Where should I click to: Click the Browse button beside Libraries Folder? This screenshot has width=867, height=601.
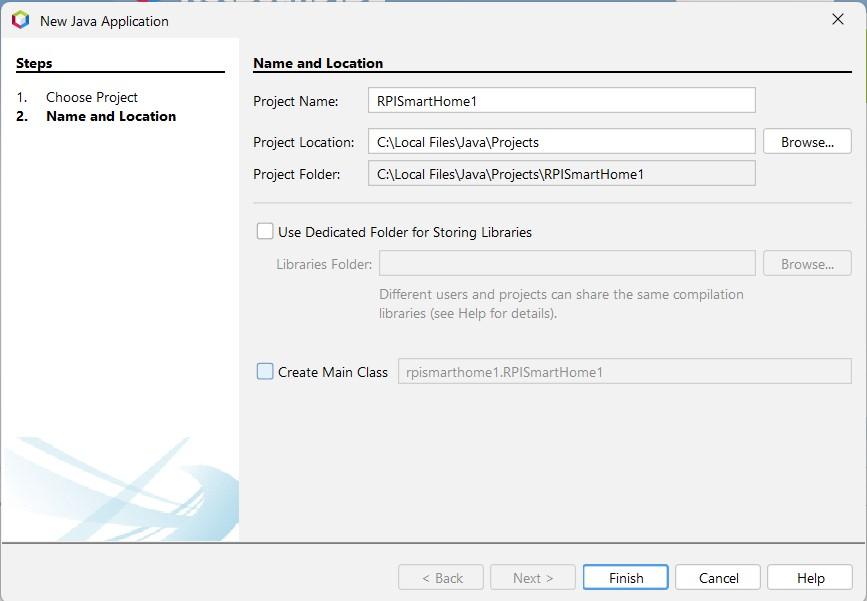(807, 264)
